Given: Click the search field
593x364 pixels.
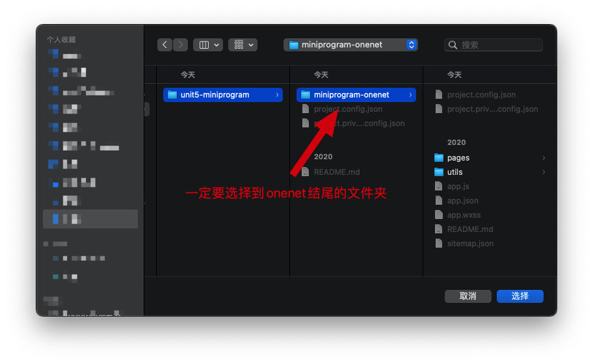Looking at the screenshot, I should [x=493, y=45].
